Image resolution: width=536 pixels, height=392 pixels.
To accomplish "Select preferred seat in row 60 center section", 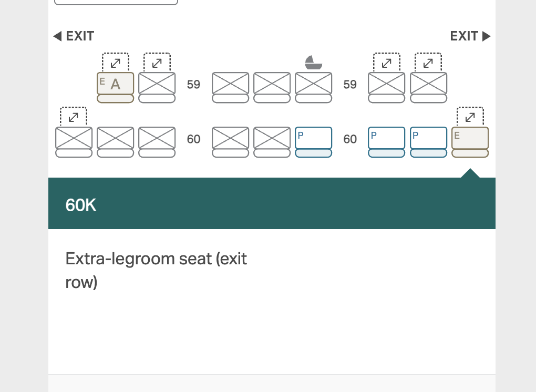I will tap(314, 142).
